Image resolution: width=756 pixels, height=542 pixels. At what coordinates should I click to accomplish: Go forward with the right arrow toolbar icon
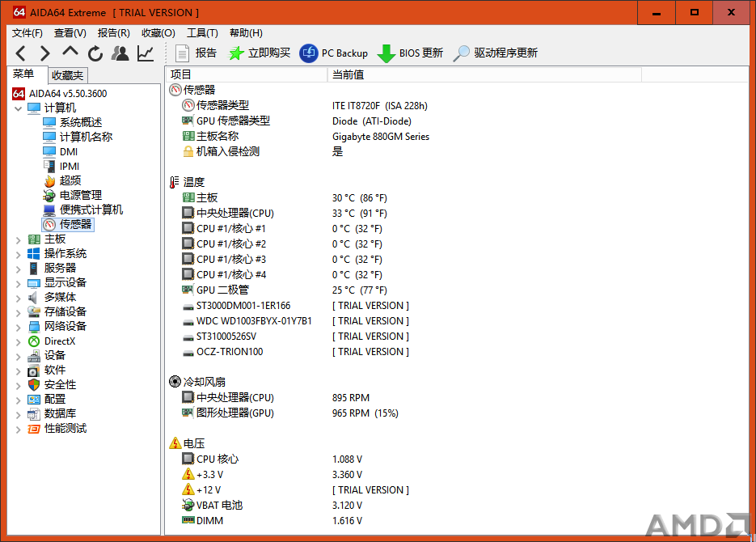[x=44, y=53]
